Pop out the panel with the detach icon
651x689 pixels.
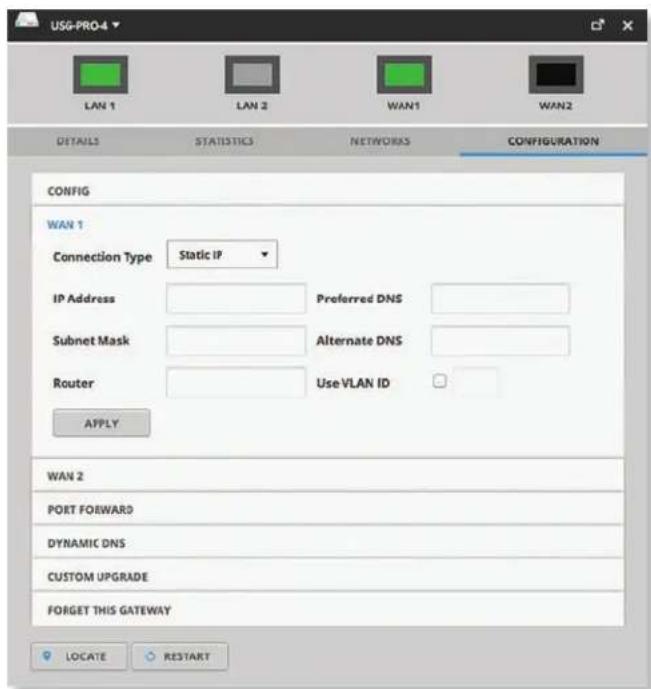(597, 25)
